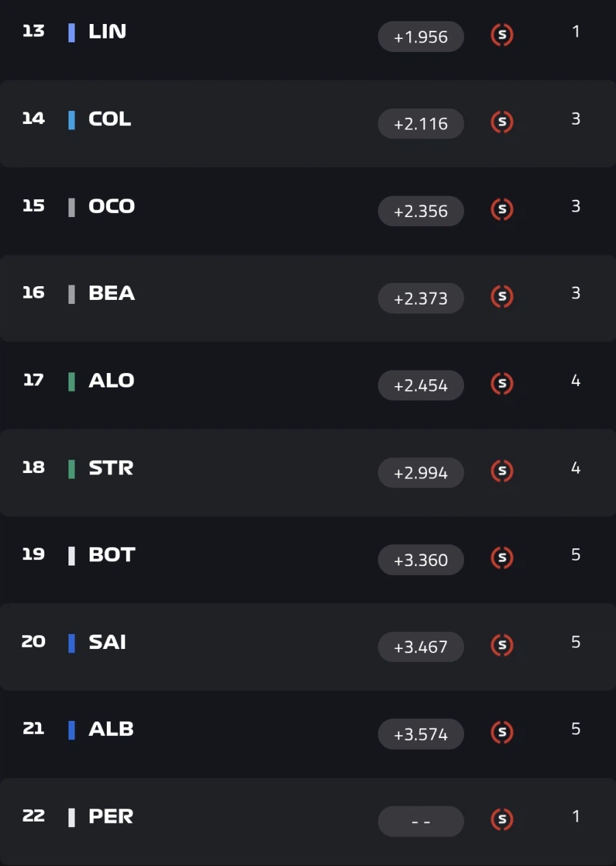Click the soft tyre icon in LIN's row
616x866 pixels.
[x=502, y=35]
